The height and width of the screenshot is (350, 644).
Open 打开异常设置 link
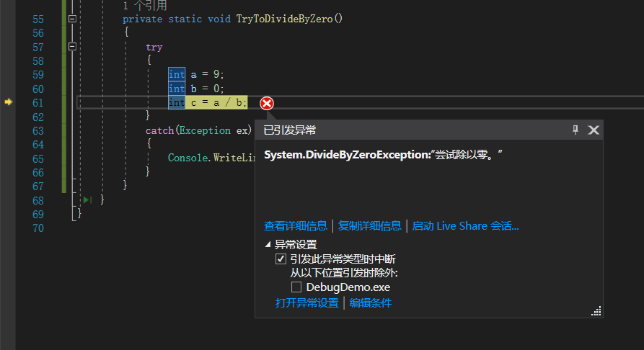306,303
